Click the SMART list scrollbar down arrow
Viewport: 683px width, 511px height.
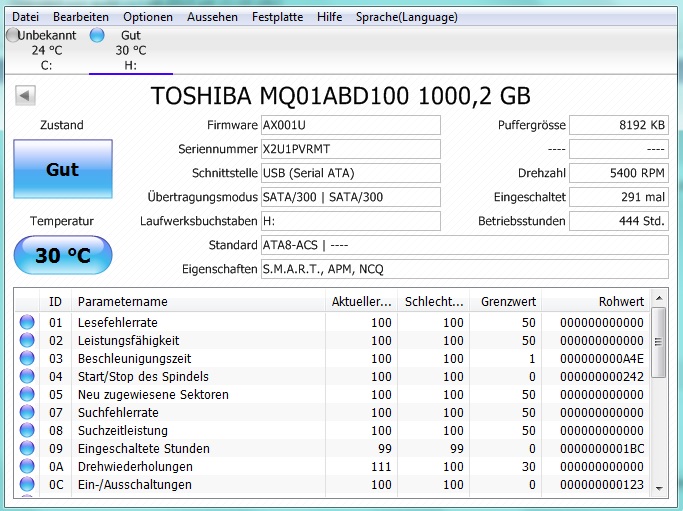coord(659,488)
